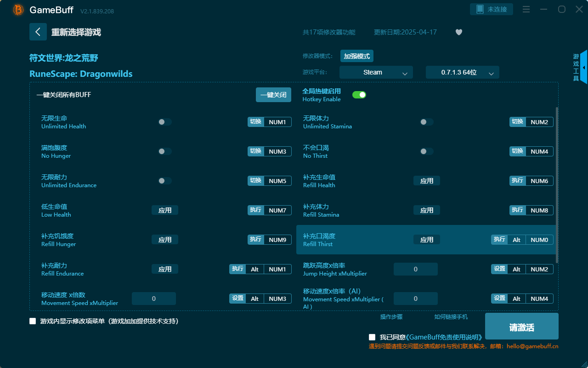Screen dimensions: 588x368
Task: Enable the Unlimited Health toggle
Action: click(x=164, y=121)
